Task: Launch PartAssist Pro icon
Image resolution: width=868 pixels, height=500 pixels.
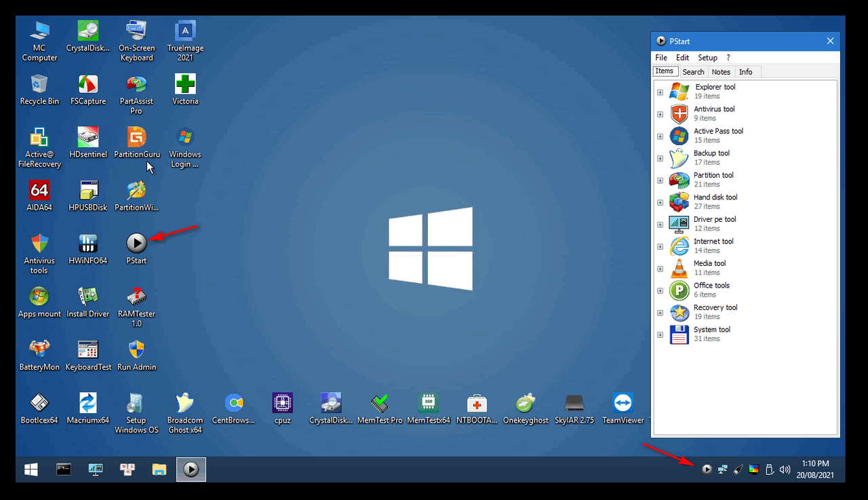Action: tap(136, 94)
